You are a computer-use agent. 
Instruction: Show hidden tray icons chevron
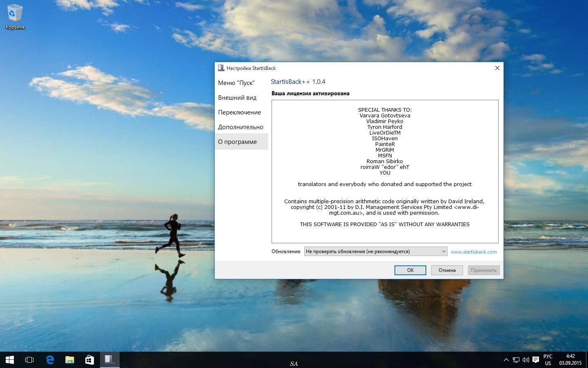(506, 360)
